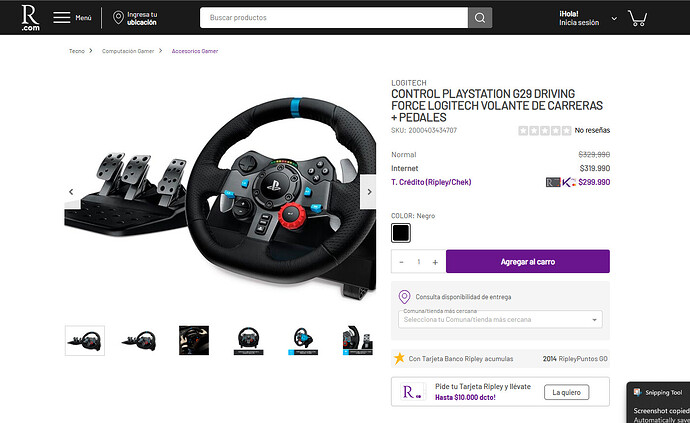Select the sixth partially visible thumbnail
Image resolution: width=690 pixels, height=423 pixels.
358,341
